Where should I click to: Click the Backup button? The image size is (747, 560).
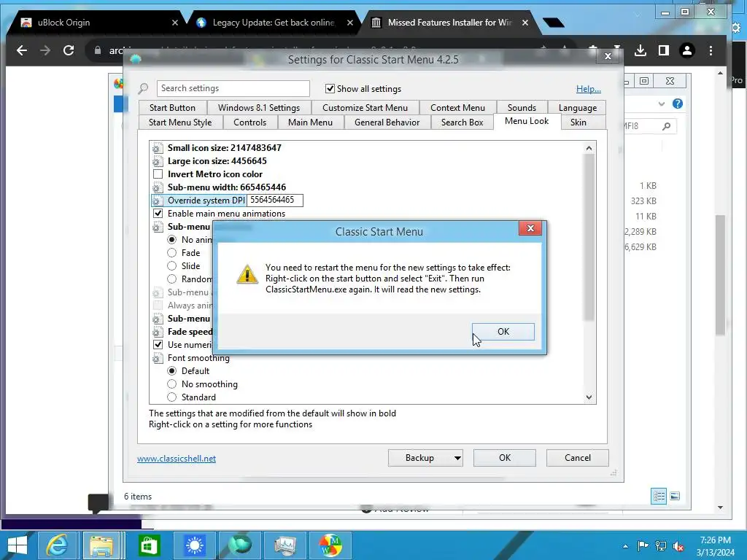(419, 458)
